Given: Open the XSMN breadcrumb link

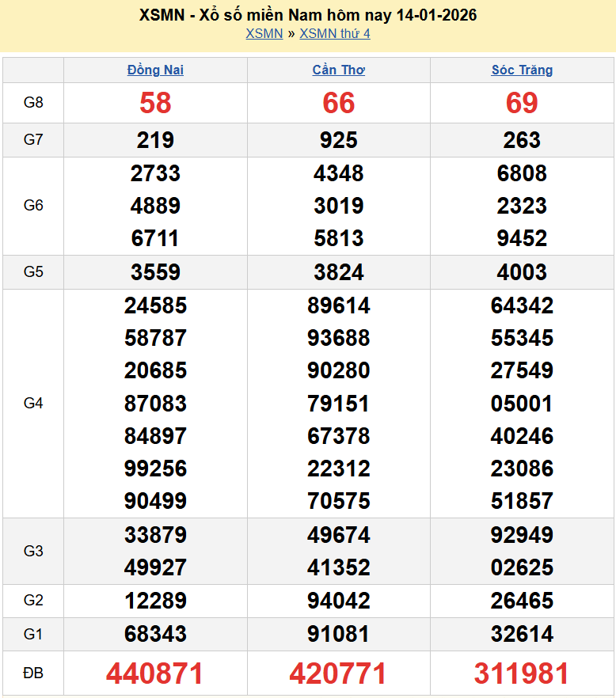Looking at the screenshot, I should pos(264,33).
